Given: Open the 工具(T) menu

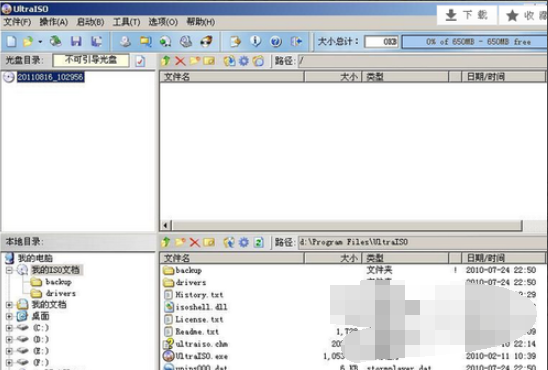Looking at the screenshot, I should 127,22.
